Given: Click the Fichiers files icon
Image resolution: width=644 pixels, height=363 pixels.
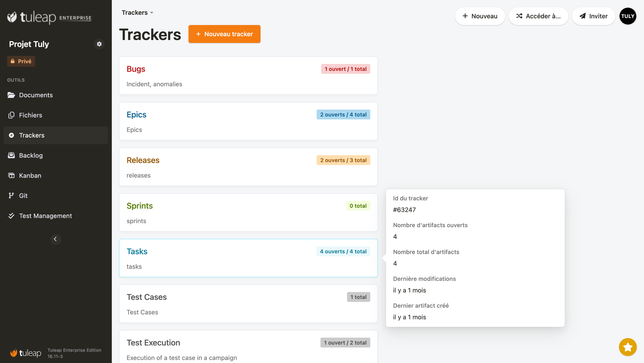Looking at the screenshot, I should (11, 115).
